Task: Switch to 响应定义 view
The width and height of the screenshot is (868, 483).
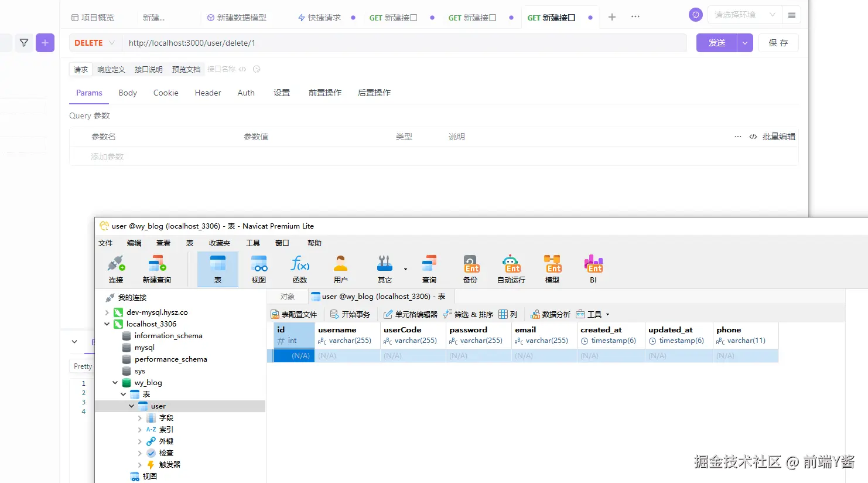Action: [111, 69]
